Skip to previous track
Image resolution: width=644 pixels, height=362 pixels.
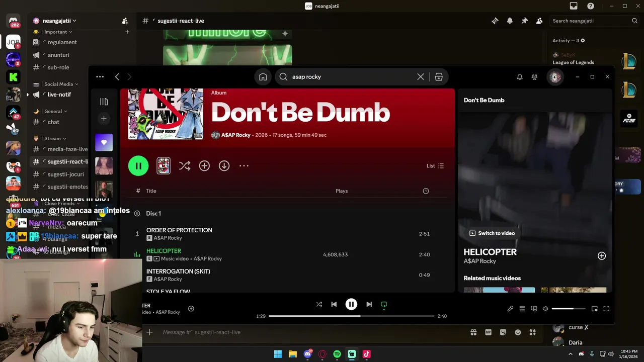click(334, 304)
